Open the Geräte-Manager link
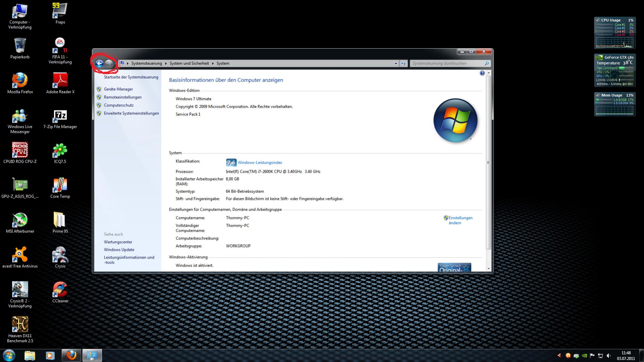644x362 pixels. coord(118,89)
